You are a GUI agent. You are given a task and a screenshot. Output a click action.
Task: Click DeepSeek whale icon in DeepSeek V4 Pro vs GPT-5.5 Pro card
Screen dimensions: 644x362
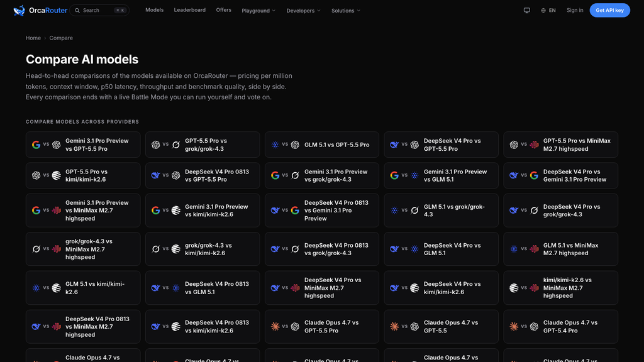click(x=394, y=145)
